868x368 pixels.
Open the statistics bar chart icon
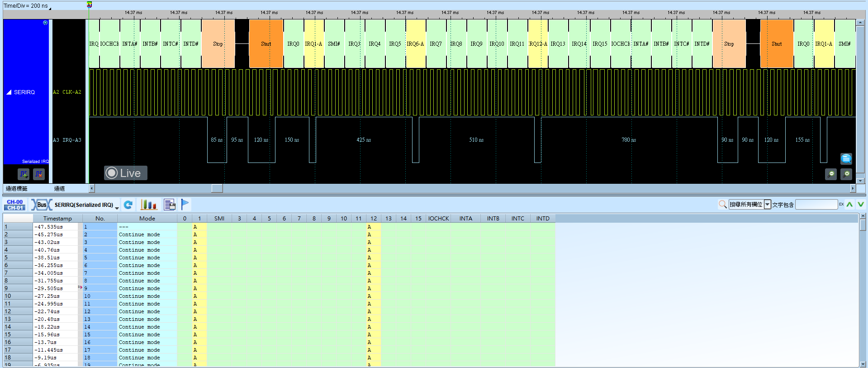[148, 205]
